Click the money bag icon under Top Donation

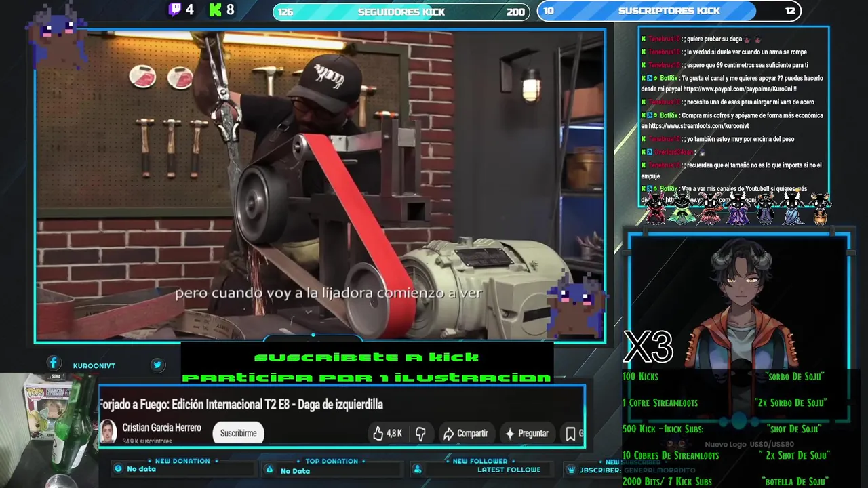coord(269,469)
